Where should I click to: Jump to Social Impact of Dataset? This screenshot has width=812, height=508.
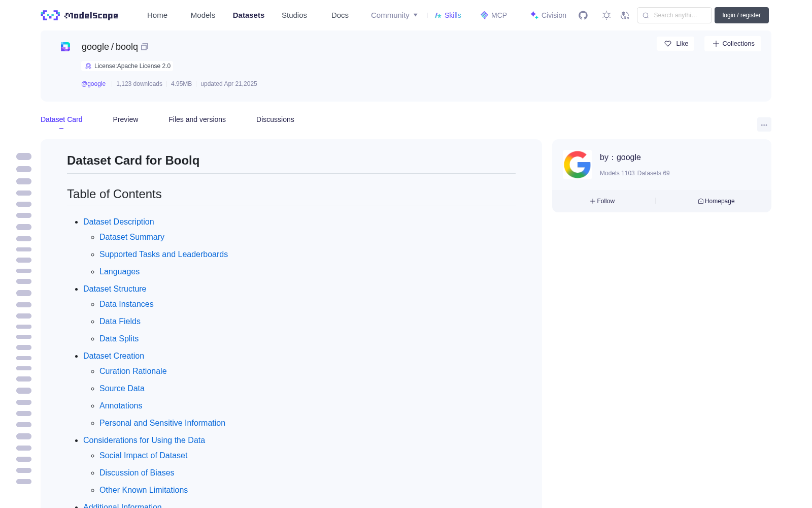(143, 455)
